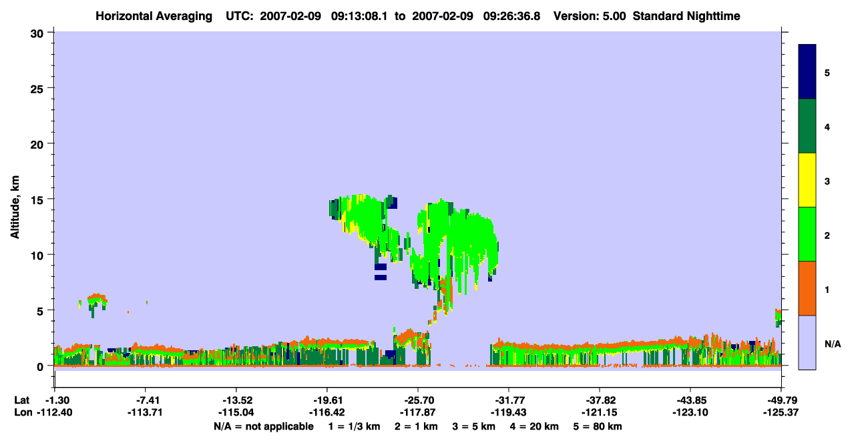Click the longitude value -121.15
This screenshot has height=445, width=868.
(x=599, y=412)
